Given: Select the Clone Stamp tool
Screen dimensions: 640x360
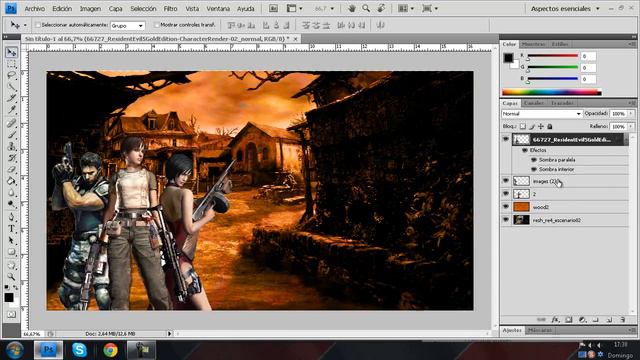Looking at the screenshot, I should coord(11,146).
